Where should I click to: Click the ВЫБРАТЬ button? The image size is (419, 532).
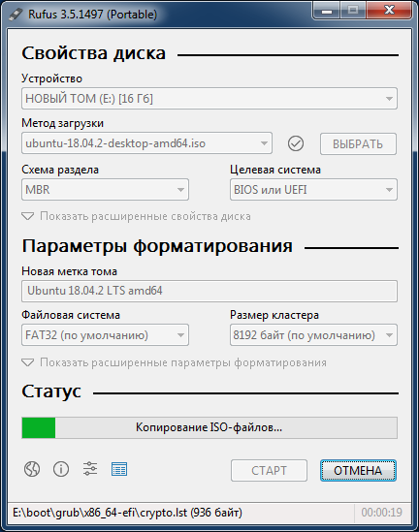point(358,143)
